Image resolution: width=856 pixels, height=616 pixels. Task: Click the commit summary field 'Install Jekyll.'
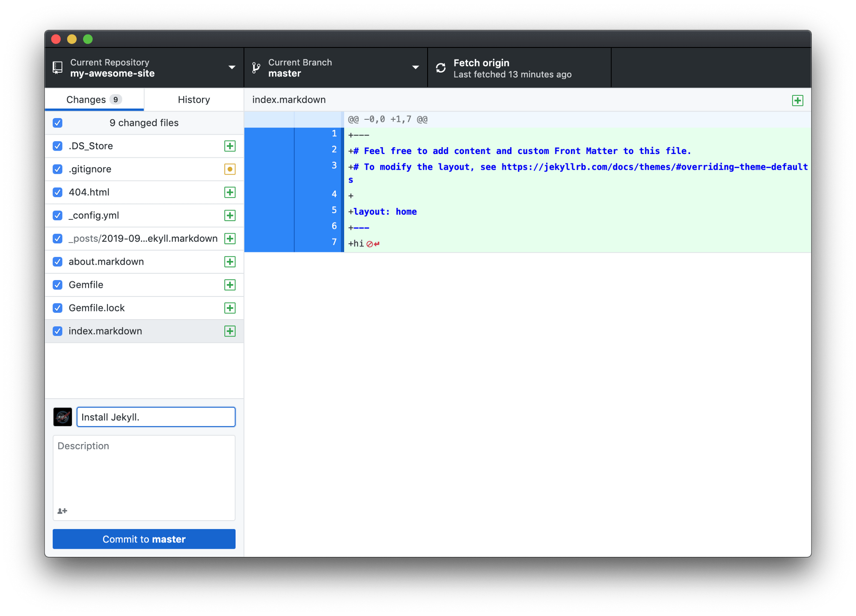click(x=156, y=417)
